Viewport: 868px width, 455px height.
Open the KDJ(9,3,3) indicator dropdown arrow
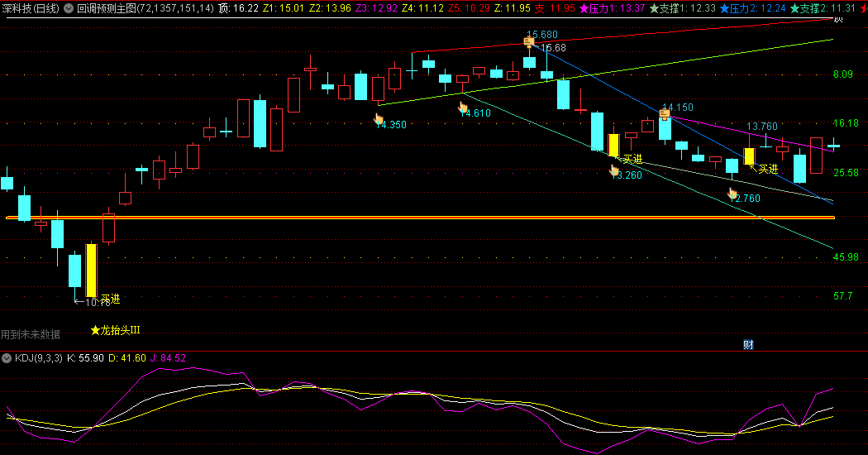(7, 358)
